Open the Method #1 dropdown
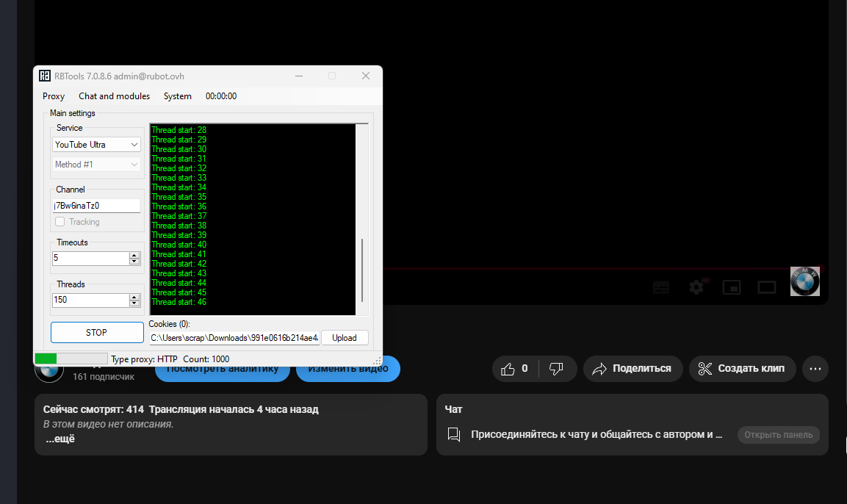The image size is (847, 504). coord(97,165)
